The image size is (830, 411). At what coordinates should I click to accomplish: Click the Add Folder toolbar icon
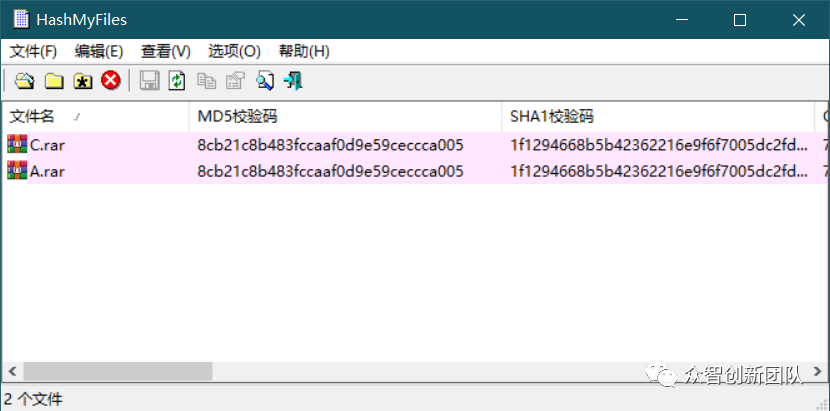pyautogui.click(x=54, y=81)
